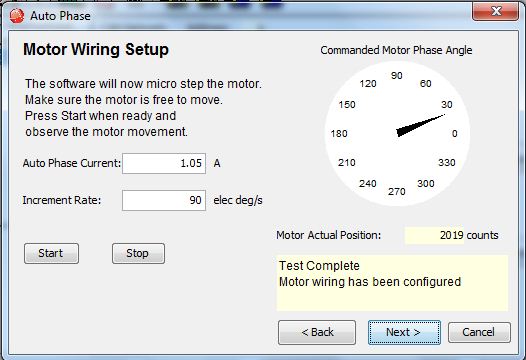Click the 330 mark on the phase dial
526x360 pixels.
click(447, 162)
